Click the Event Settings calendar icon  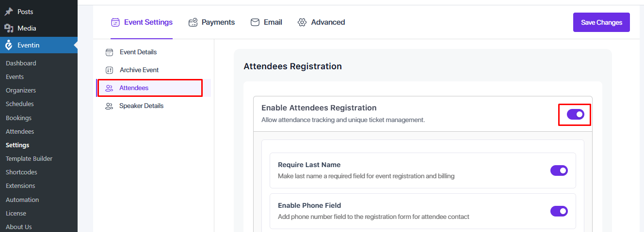[x=115, y=22]
